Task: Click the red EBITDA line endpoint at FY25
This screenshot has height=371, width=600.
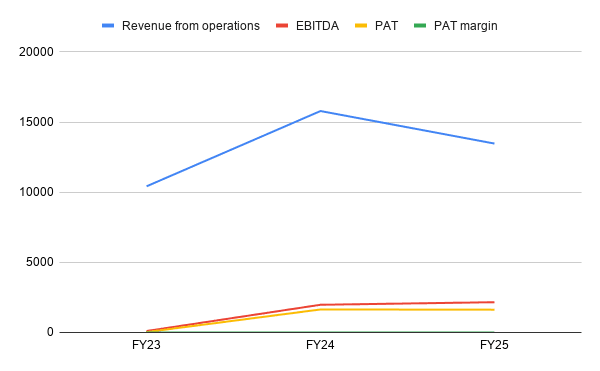Action: tap(494, 302)
